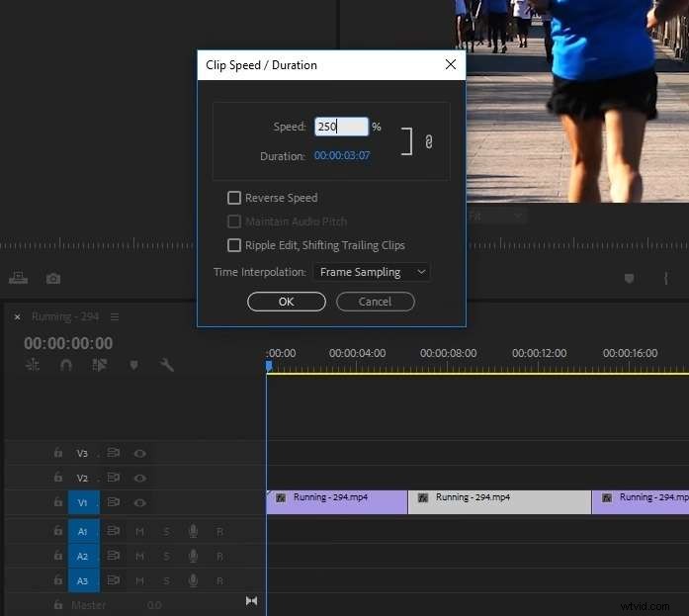The width and height of the screenshot is (689, 616).
Task: Hide track V3 with the eye icon
Action: click(x=139, y=454)
